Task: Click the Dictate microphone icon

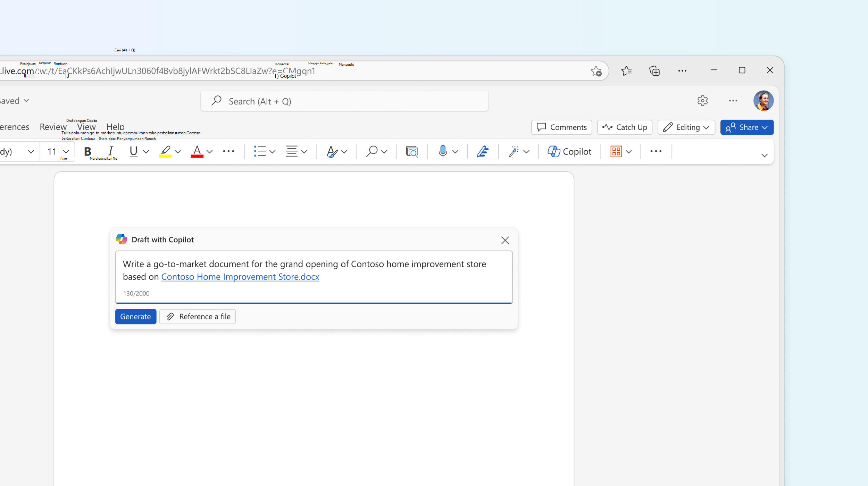Action: coord(443,151)
